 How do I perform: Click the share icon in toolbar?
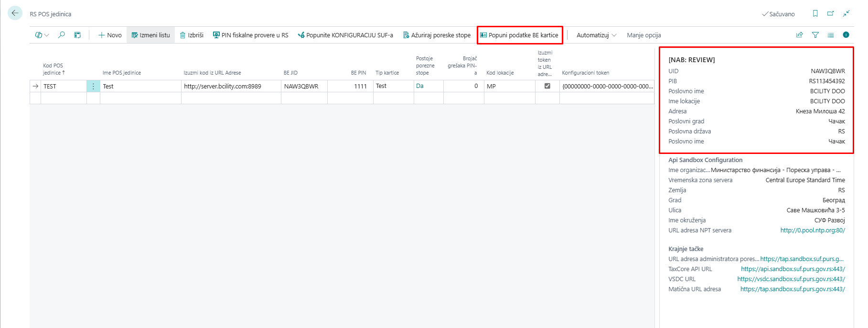[x=799, y=35]
